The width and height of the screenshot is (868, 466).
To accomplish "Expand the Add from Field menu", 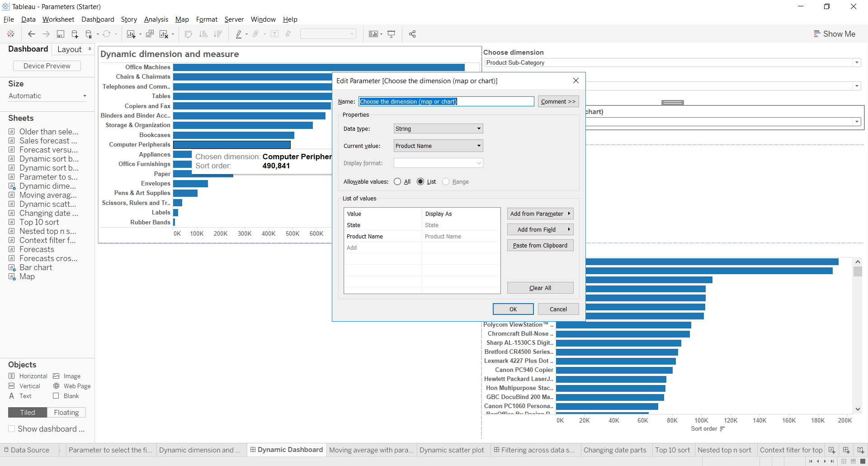I will point(540,229).
